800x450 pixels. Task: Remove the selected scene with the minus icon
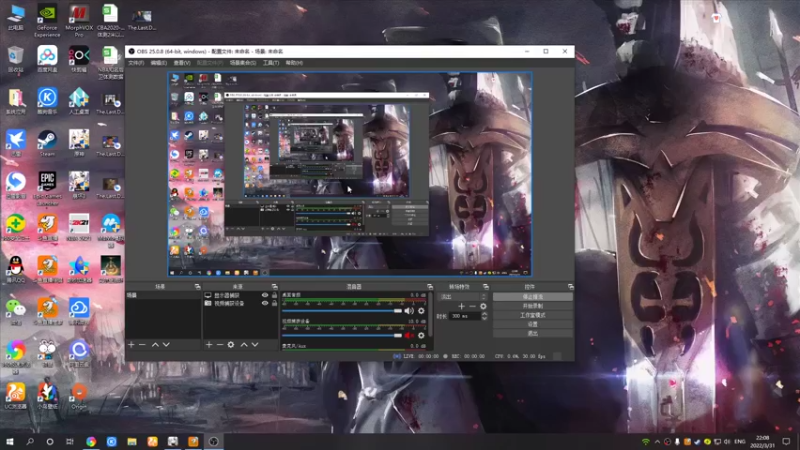pyautogui.click(x=142, y=345)
